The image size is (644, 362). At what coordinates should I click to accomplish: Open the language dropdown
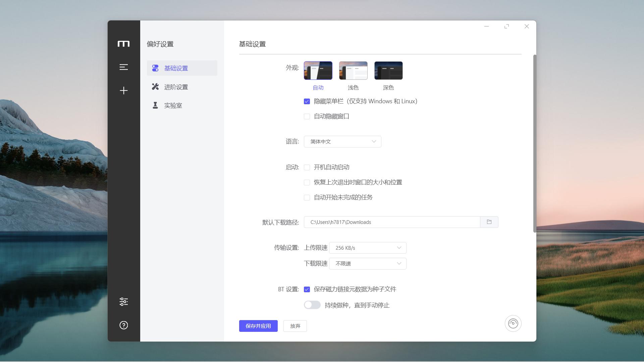pos(342,141)
